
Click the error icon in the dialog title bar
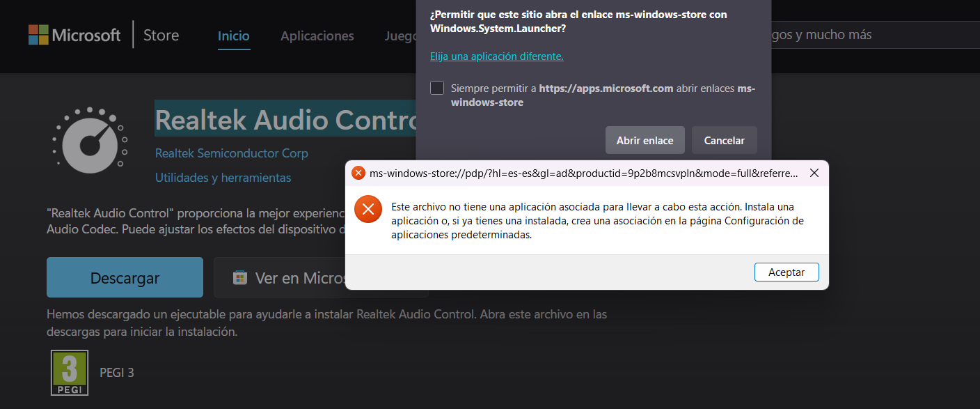[358, 173]
